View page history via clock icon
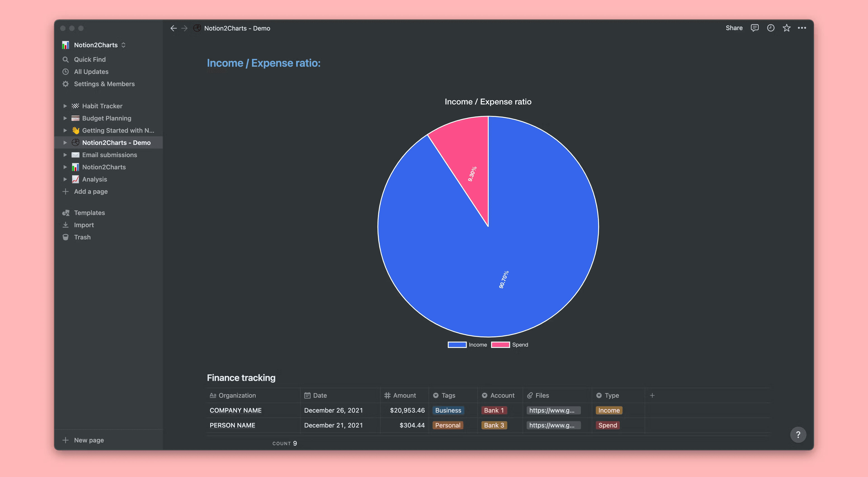Screen dimensions: 868x477 point(771,28)
